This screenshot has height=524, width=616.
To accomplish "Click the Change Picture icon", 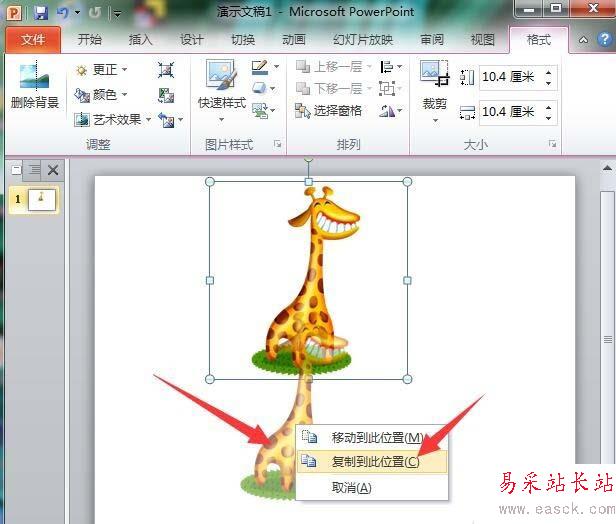I will (x=166, y=95).
